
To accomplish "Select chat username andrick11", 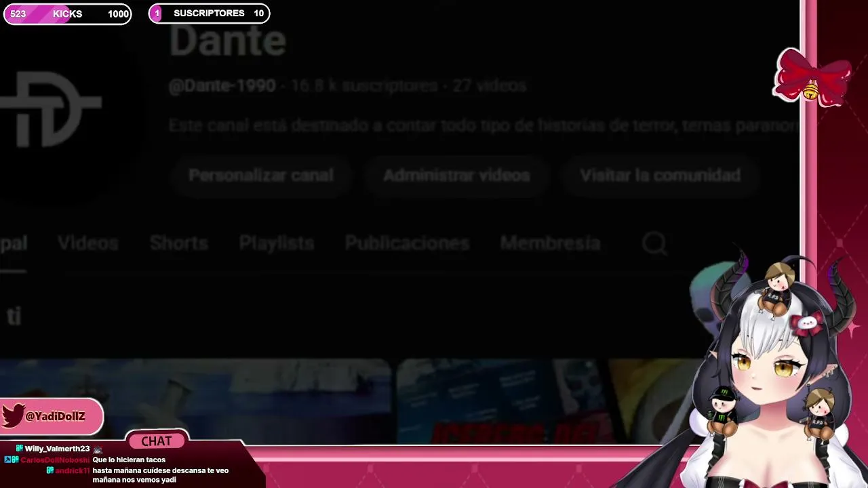I will pos(72,470).
